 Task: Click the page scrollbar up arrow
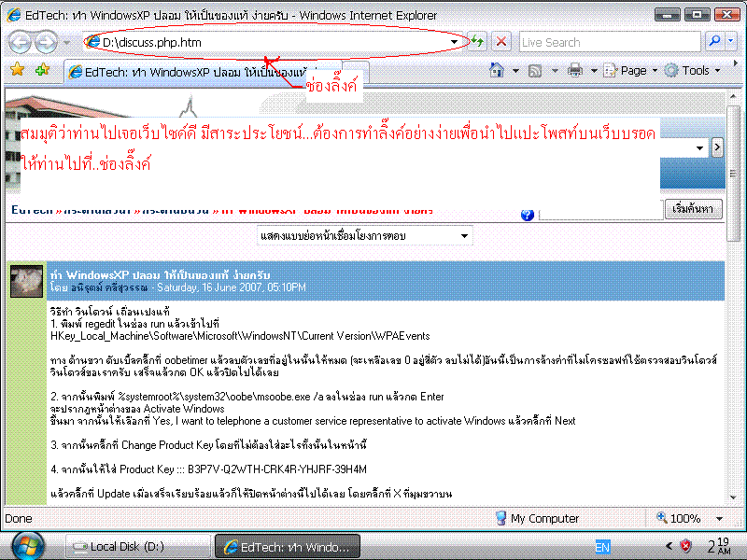coord(733,97)
